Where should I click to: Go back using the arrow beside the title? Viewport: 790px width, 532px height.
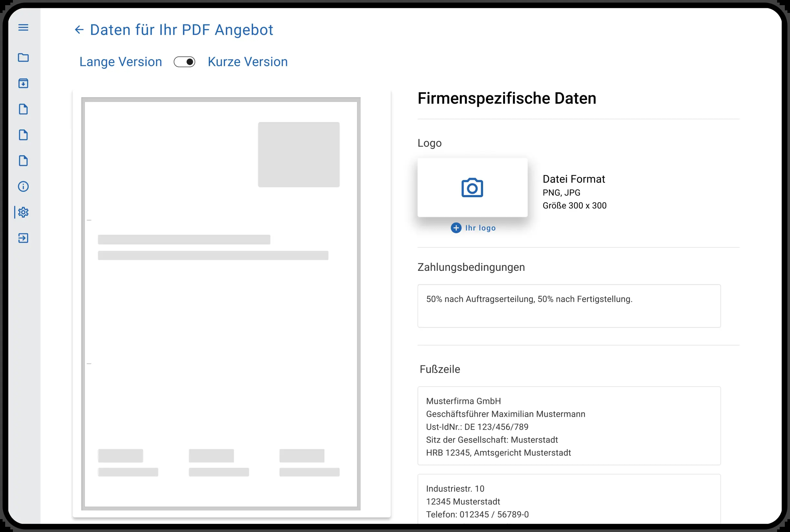[79, 30]
